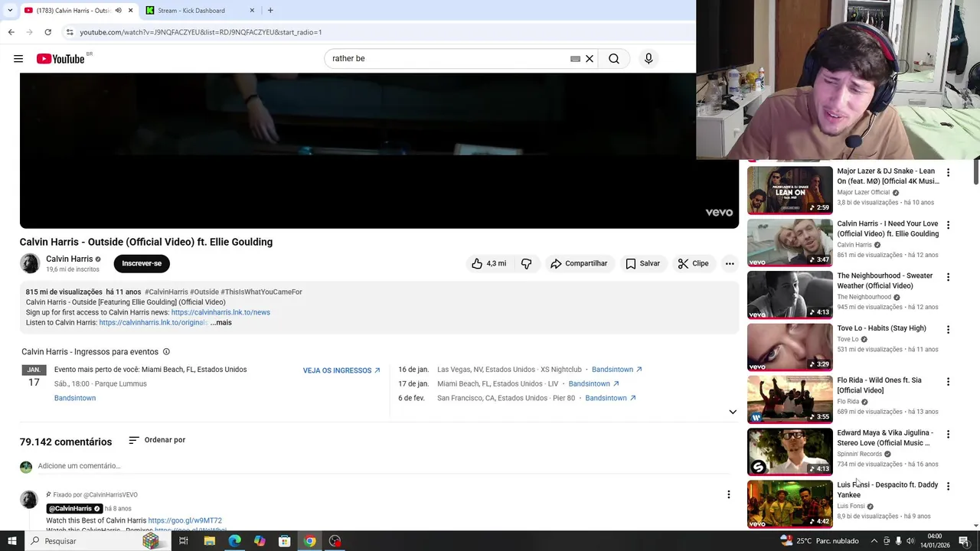Go back in browser history

tap(11, 32)
